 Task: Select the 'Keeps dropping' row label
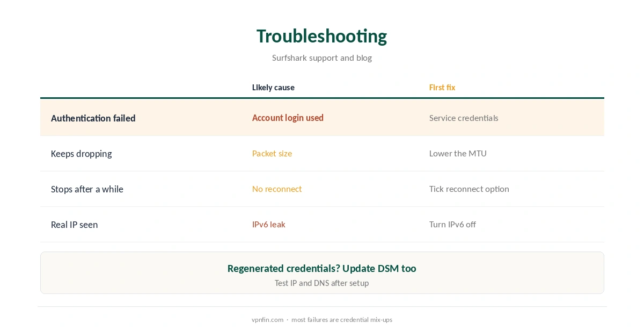pyautogui.click(x=81, y=154)
